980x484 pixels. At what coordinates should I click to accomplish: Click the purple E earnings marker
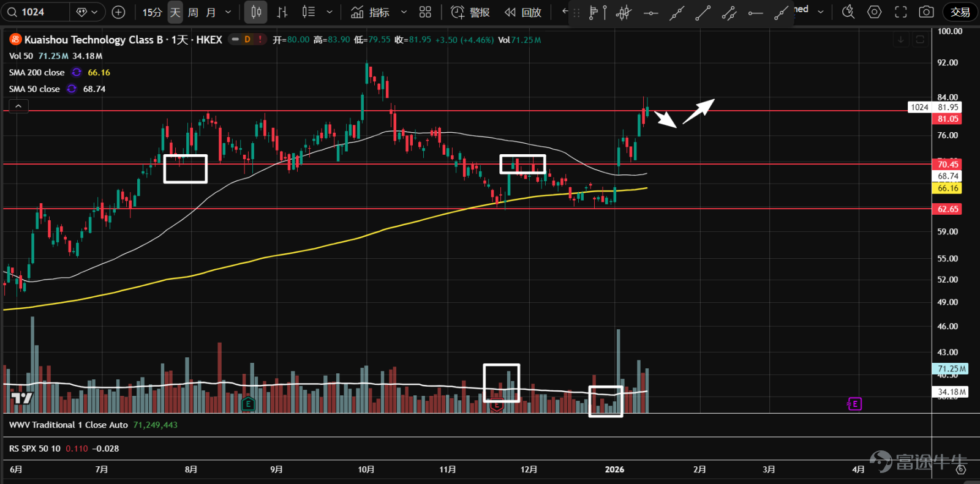(x=854, y=404)
